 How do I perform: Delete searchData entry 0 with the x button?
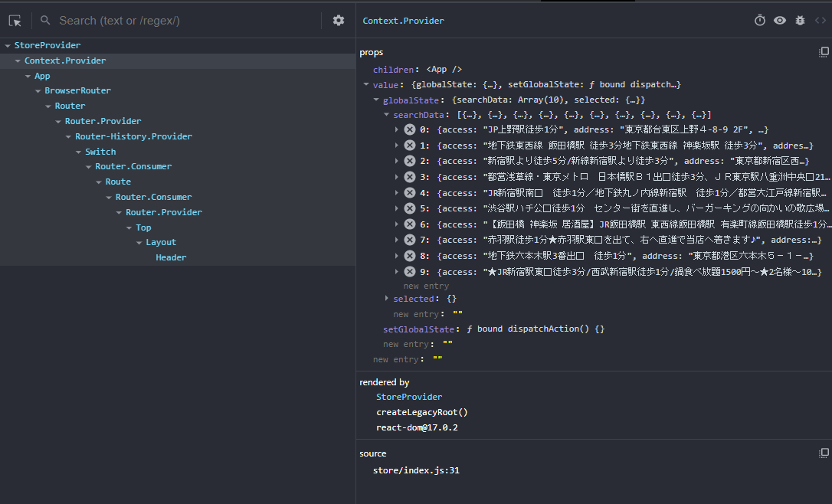point(408,129)
